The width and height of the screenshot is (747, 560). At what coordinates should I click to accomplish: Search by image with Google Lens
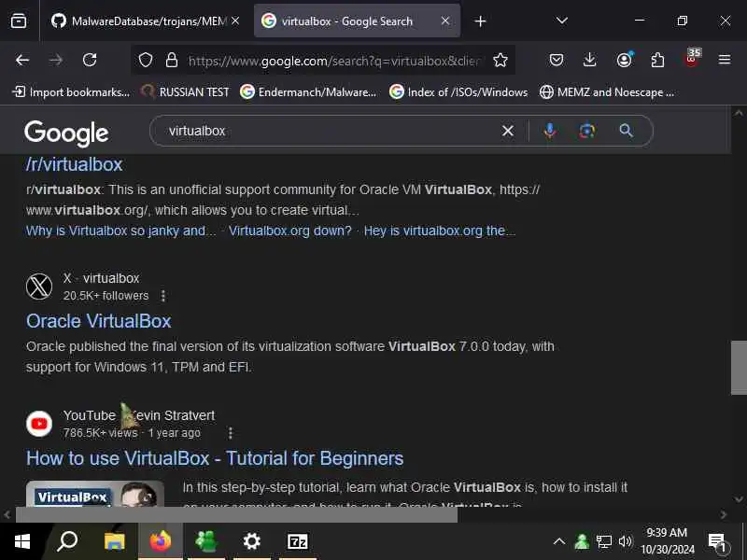pyautogui.click(x=587, y=131)
